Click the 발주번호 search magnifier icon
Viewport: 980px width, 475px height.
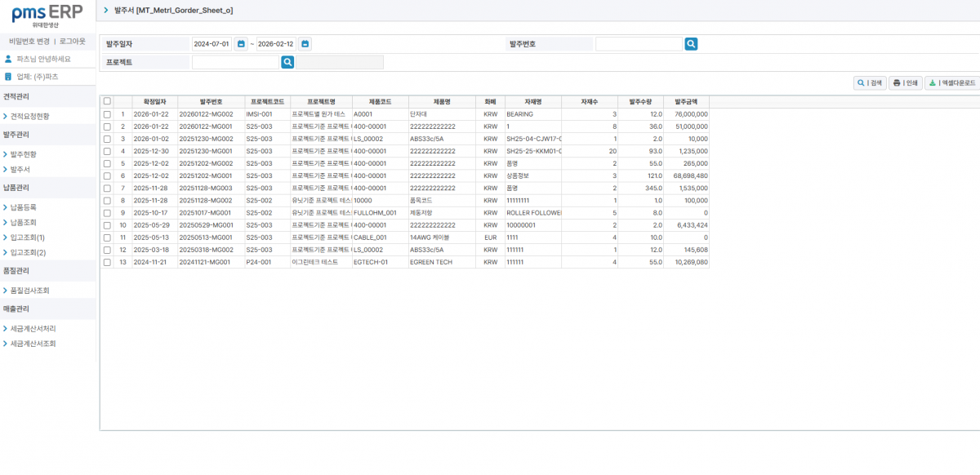tap(691, 44)
